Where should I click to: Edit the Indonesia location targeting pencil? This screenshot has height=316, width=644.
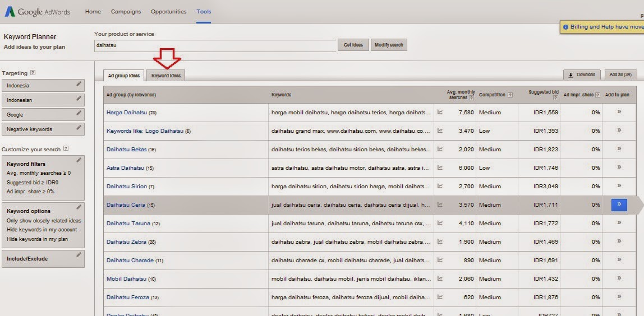(x=79, y=83)
